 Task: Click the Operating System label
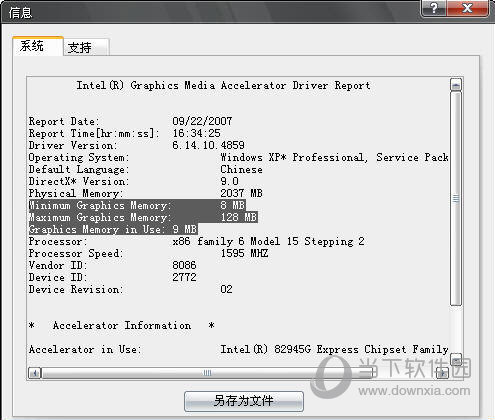[x=79, y=157]
